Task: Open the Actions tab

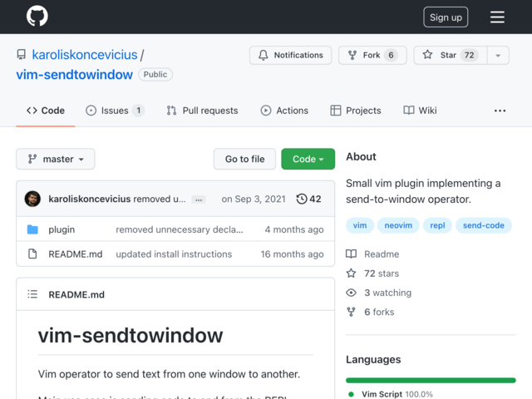Action: tap(284, 111)
